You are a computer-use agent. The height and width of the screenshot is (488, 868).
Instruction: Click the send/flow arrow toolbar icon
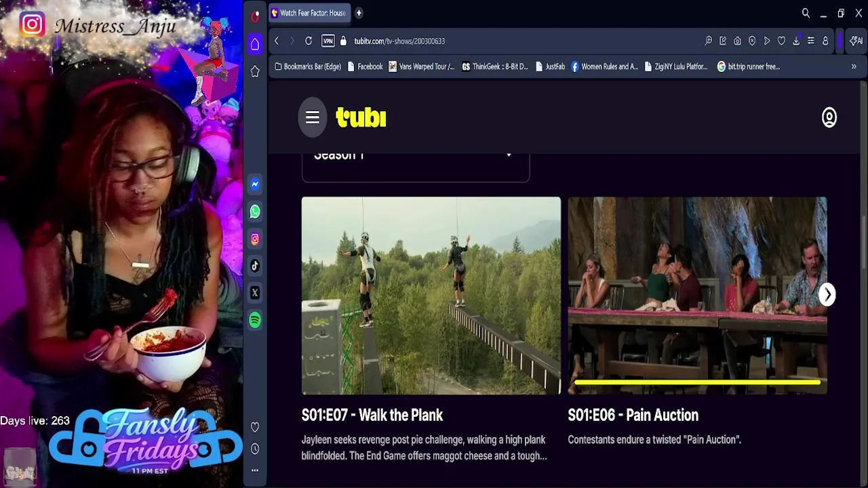click(x=767, y=41)
